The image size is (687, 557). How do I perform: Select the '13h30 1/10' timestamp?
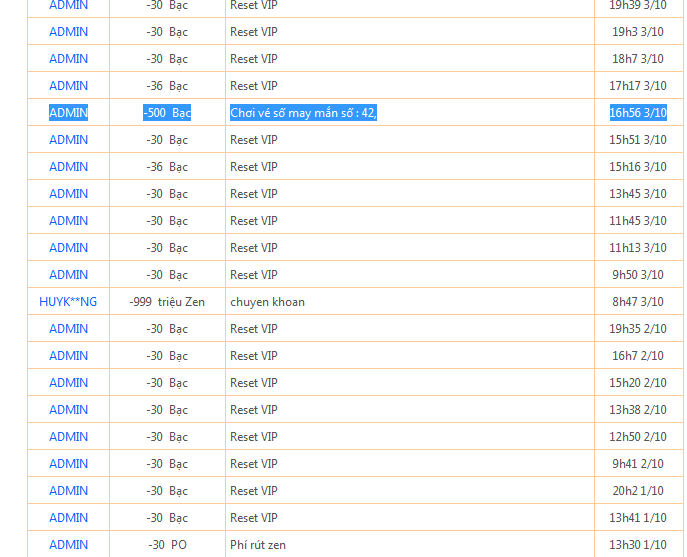(638, 545)
